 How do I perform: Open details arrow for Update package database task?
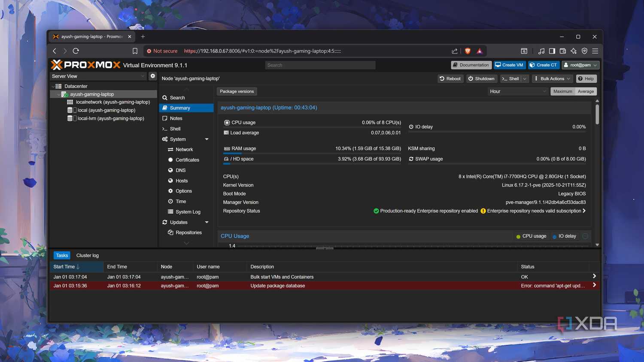[594, 285]
